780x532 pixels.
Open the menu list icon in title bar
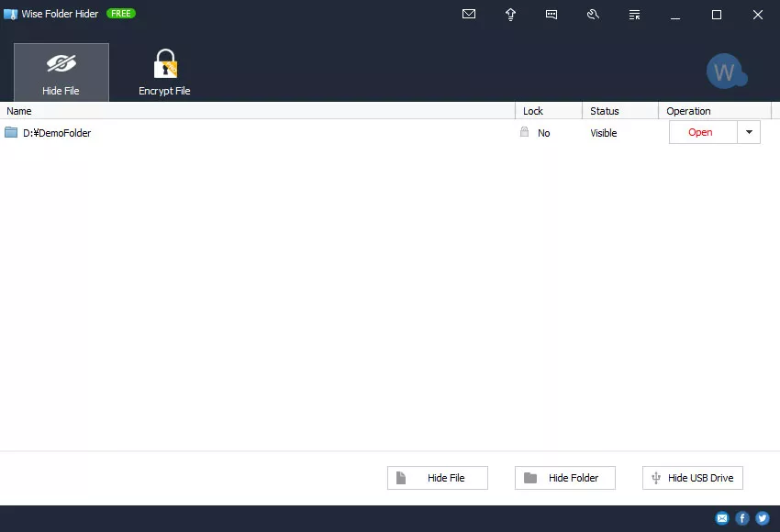click(634, 15)
